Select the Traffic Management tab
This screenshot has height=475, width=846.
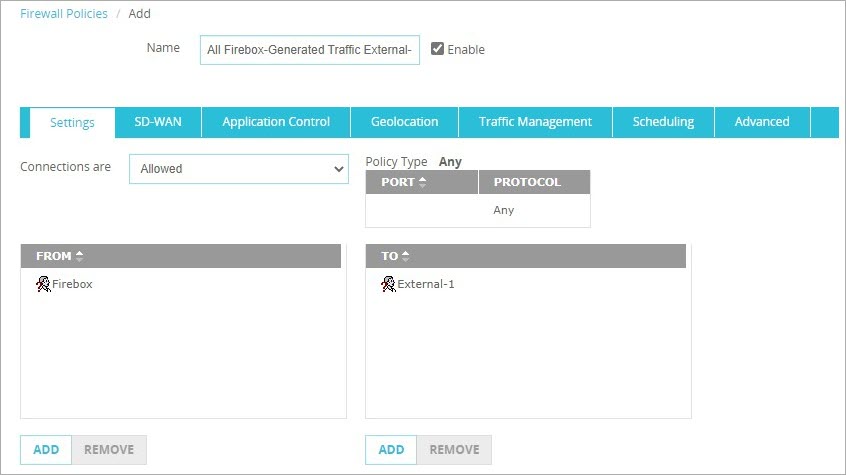535,122
